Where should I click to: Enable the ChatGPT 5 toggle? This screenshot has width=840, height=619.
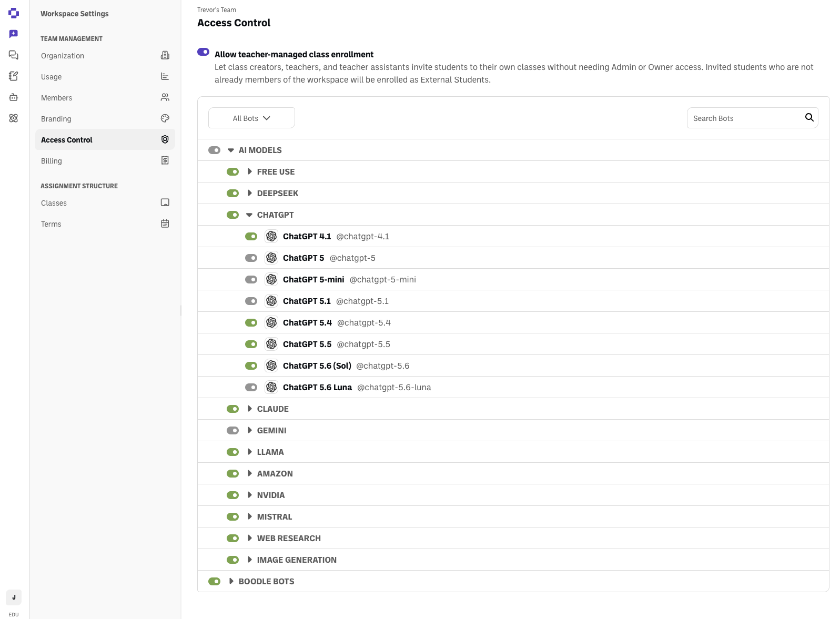tap(251, 258)
